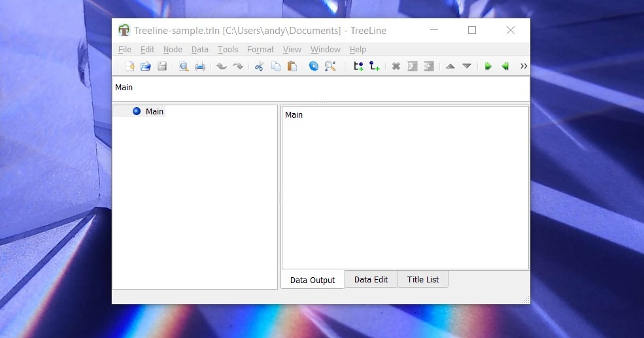Image resolution: width=644 pixels, height=338 pixels.
Task: Click the Print icon in toolbar
Action: [200, 66]
